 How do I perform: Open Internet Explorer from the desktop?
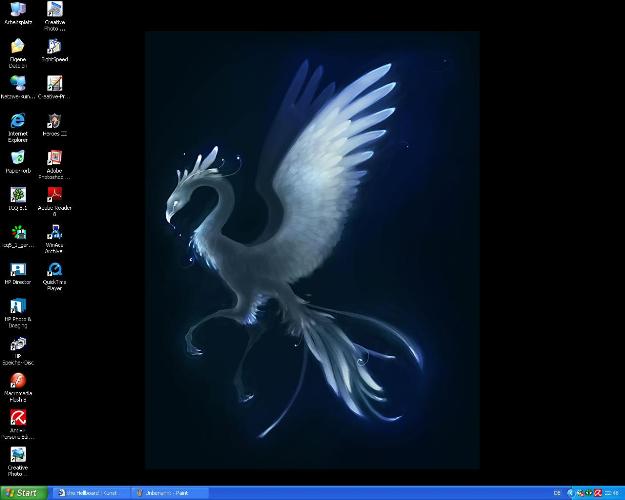tap(18, 121)
